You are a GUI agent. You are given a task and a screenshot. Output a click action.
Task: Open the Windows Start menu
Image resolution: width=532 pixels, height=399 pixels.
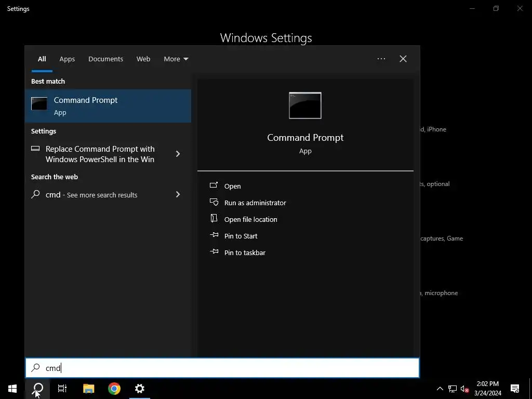click(x=12, y=389)
